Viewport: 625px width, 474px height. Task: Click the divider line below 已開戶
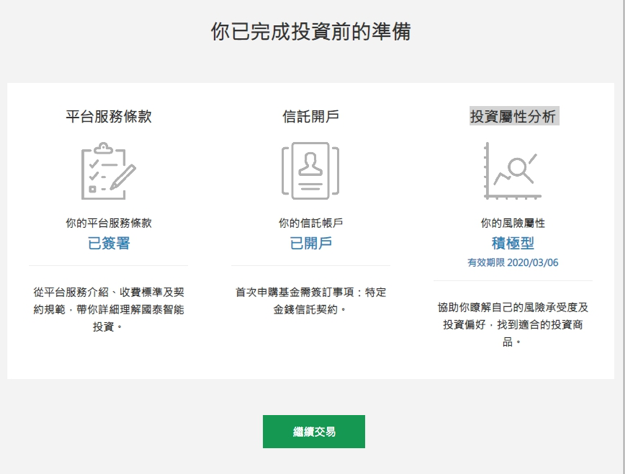coord(311,267)
